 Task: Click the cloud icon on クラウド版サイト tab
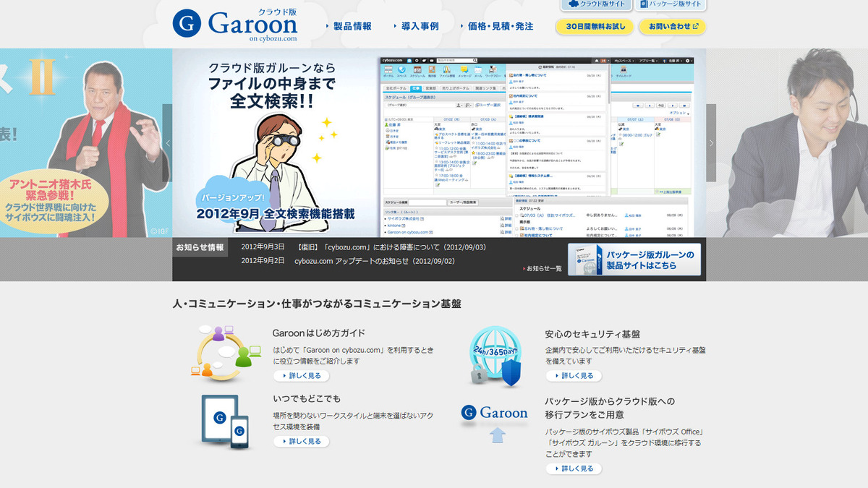[x=572, y=4]
